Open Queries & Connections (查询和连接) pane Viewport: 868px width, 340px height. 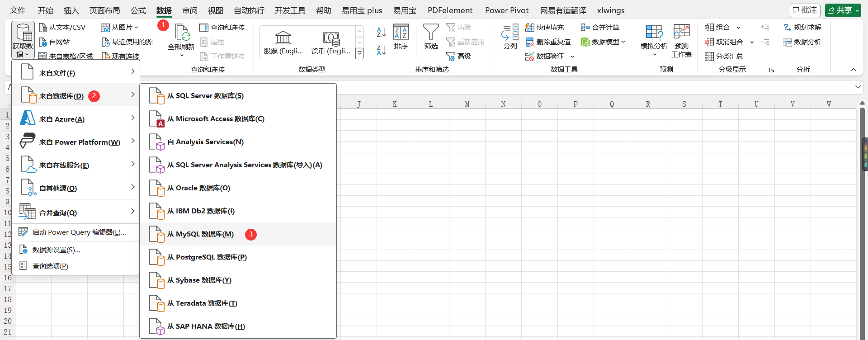[222, 28]
